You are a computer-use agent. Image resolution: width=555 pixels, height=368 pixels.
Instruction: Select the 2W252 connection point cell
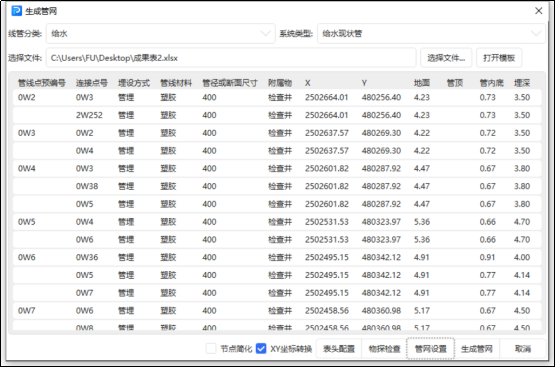click(89, 115)
